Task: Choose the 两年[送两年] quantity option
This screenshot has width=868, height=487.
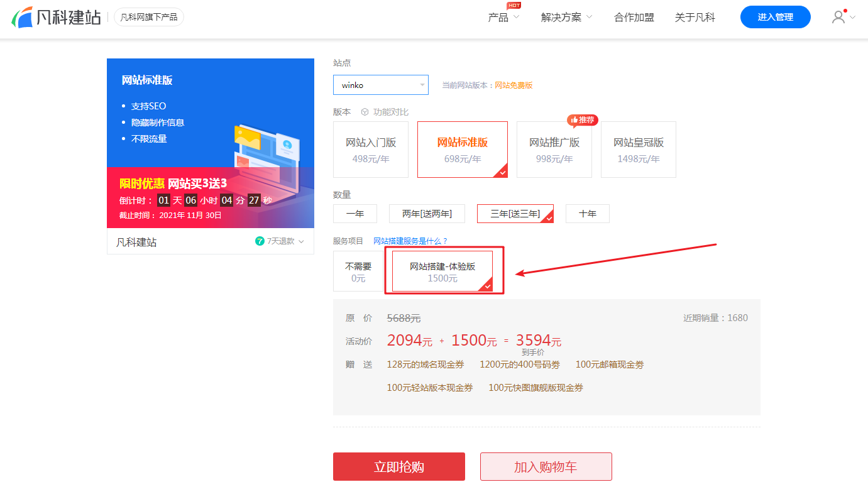Action: (x=427, y=214)
